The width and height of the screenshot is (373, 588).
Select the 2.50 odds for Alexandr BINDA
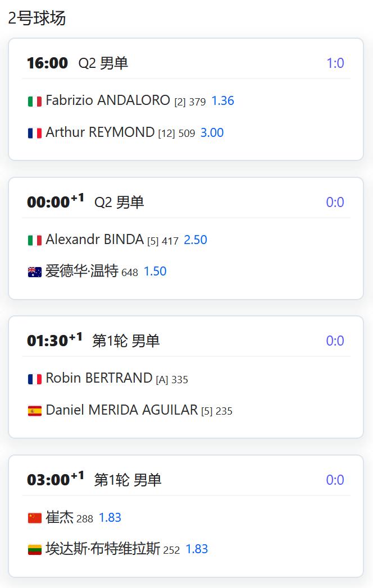click(x=195, y=240)
